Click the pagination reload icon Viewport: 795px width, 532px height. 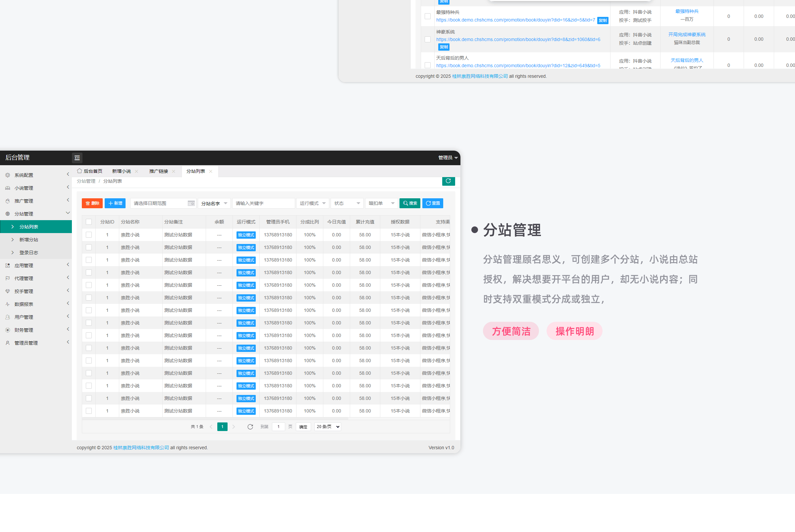click(x=250, y=427)
